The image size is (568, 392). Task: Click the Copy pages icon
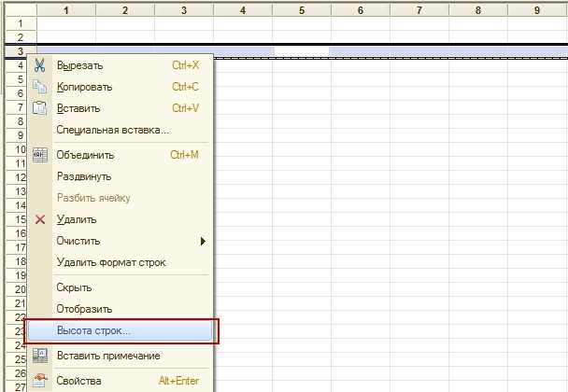coord(39,87)
